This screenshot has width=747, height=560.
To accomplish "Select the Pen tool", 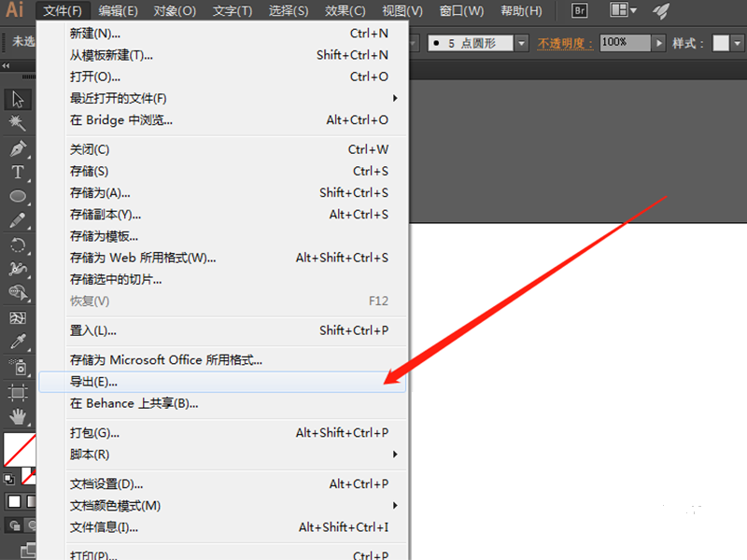I will (x=18, y=148).
